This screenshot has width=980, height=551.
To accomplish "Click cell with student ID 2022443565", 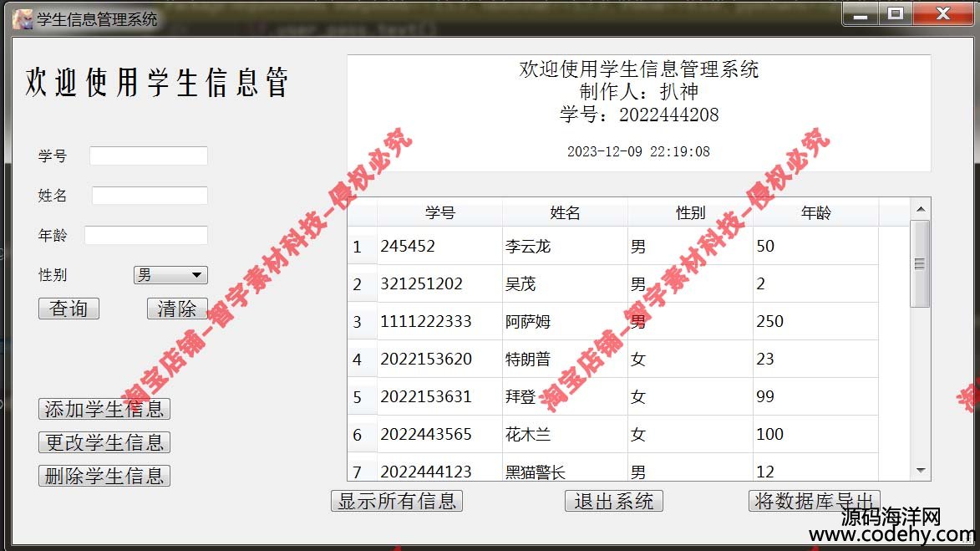I will click(440, 434).
